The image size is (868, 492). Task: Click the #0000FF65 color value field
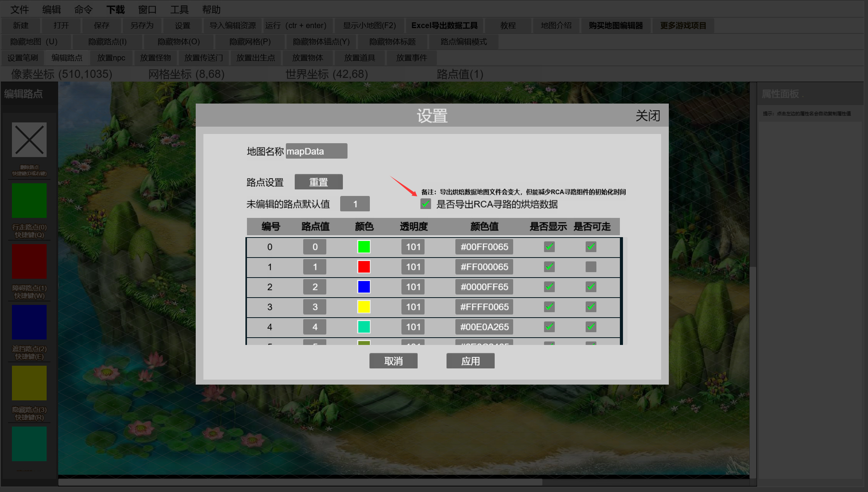(484, 287)
